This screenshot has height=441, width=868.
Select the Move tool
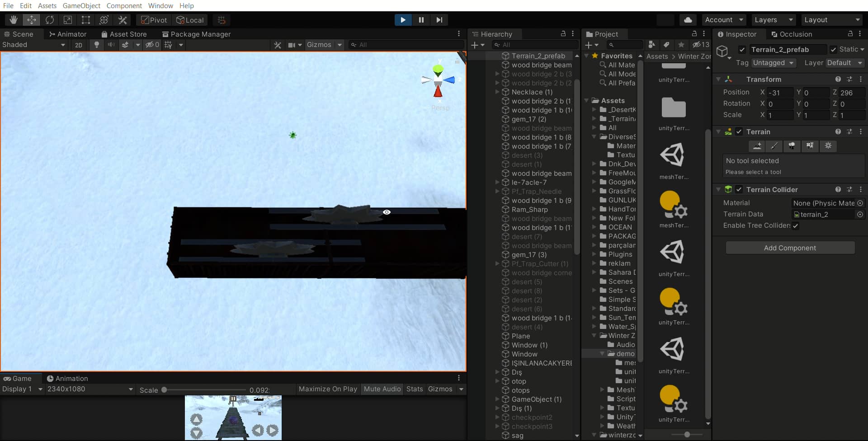32,20
